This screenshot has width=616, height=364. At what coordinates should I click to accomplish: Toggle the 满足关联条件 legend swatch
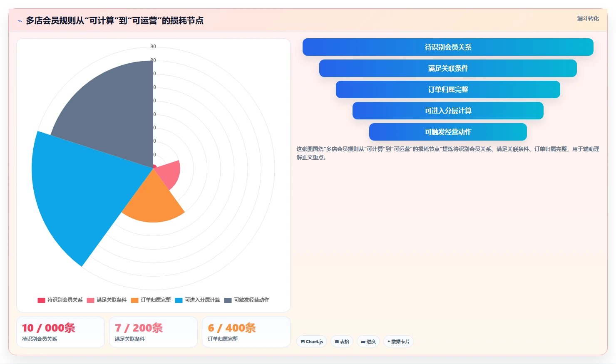click(90, 300)
